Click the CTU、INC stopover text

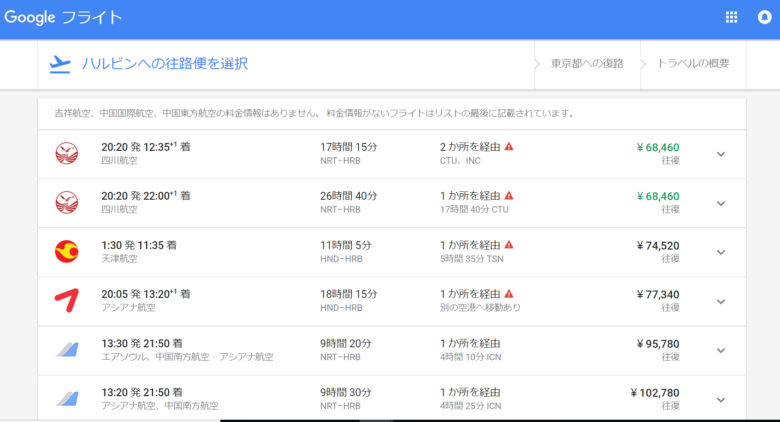[x=460, y=161]
